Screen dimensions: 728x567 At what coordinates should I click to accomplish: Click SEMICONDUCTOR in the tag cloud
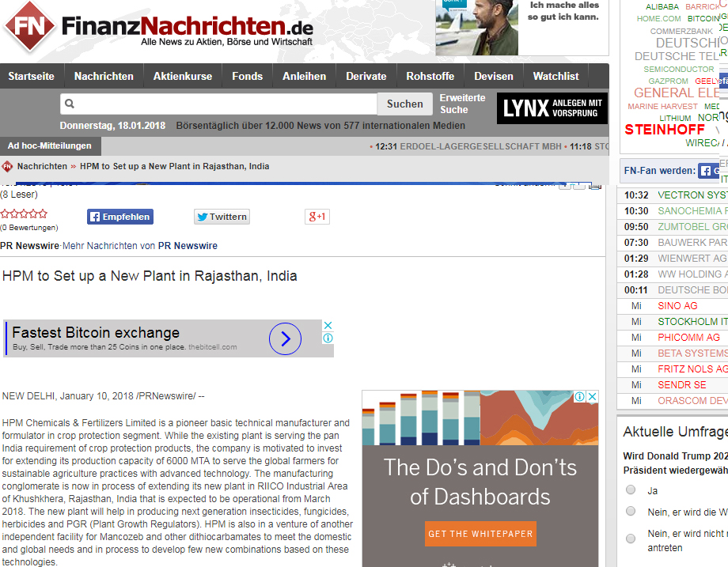pos(678,69)
